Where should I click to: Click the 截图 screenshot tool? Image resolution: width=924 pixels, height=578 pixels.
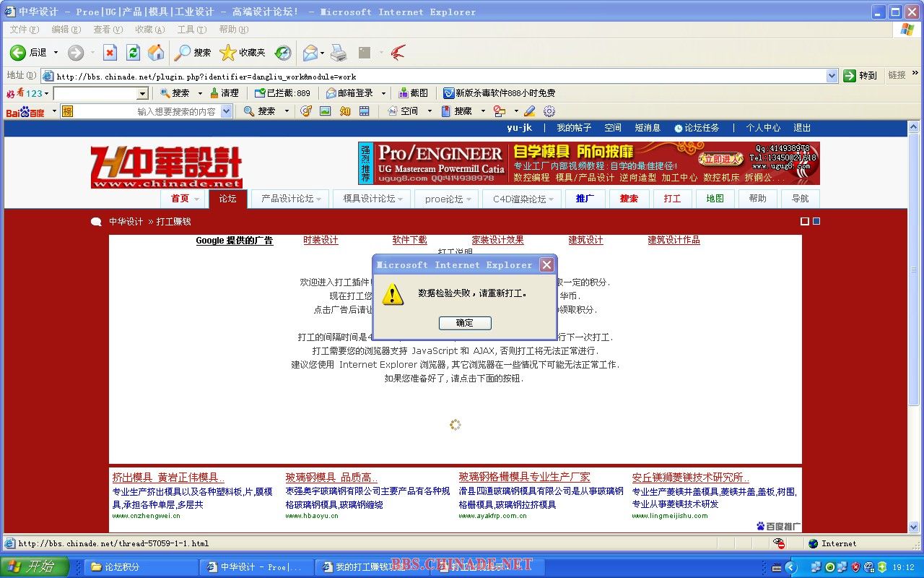tap(413, 93)
